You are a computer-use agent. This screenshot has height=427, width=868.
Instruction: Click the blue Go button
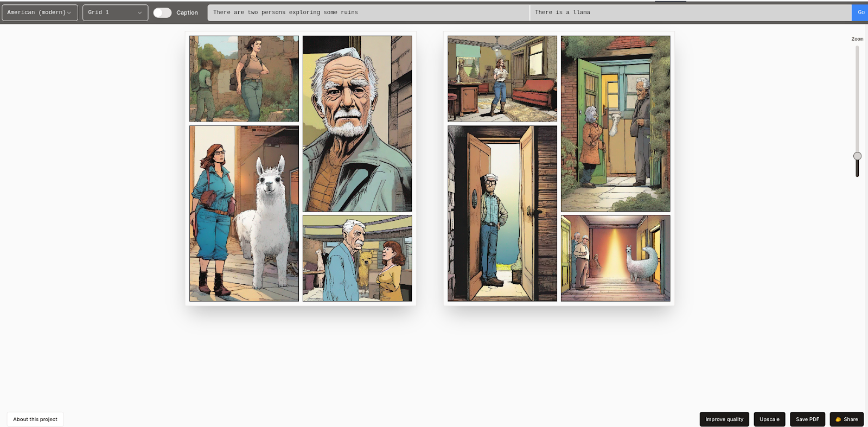[x=860, y=12]
